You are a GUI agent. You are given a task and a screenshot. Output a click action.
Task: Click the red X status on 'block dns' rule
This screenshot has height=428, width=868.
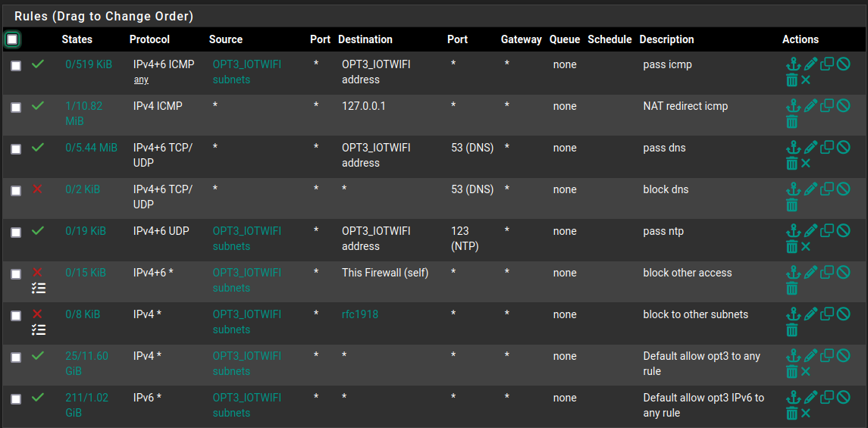(38, 189)
